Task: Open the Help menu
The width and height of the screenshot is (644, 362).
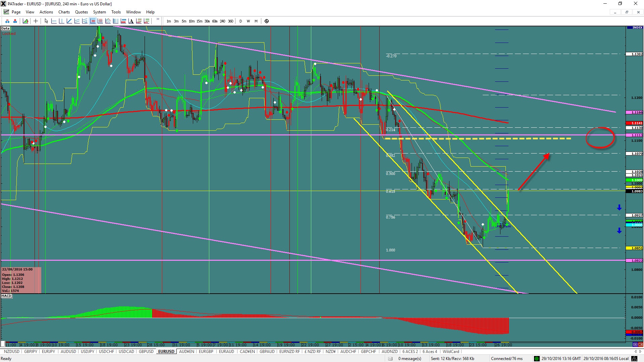Action: coord(150,12)
